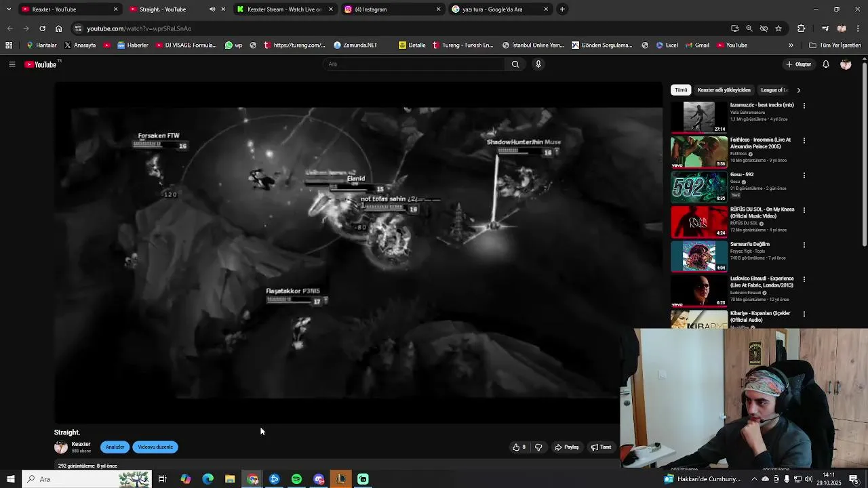Open File Explorer from the taskbar
The image size is (868, 488).
230,479
